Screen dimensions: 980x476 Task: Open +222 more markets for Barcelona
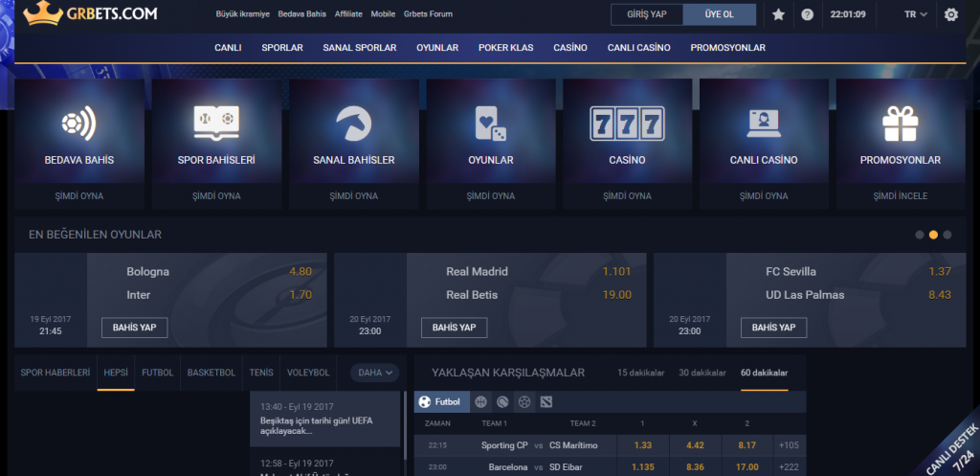point(789,466)
